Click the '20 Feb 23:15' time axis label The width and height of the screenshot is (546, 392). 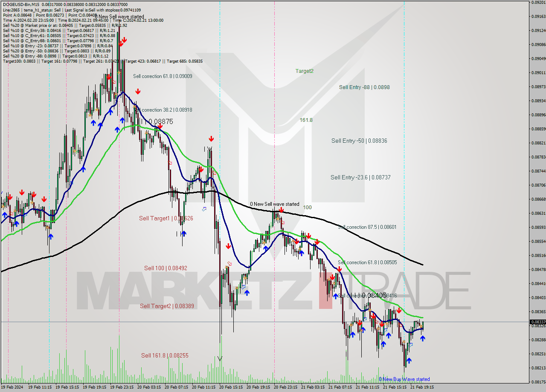[285, 388]
